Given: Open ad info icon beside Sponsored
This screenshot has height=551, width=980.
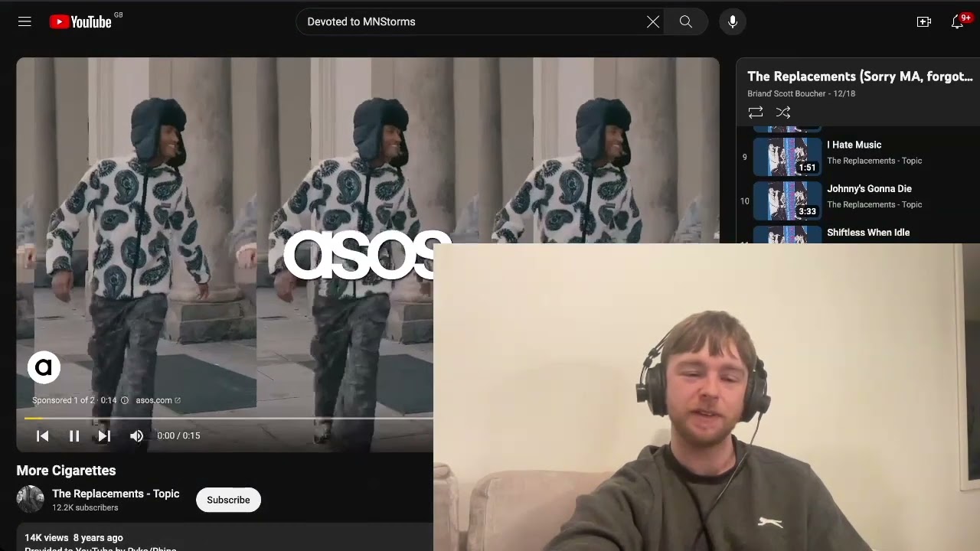Looking at the screenshot, I should coord(125,400).
